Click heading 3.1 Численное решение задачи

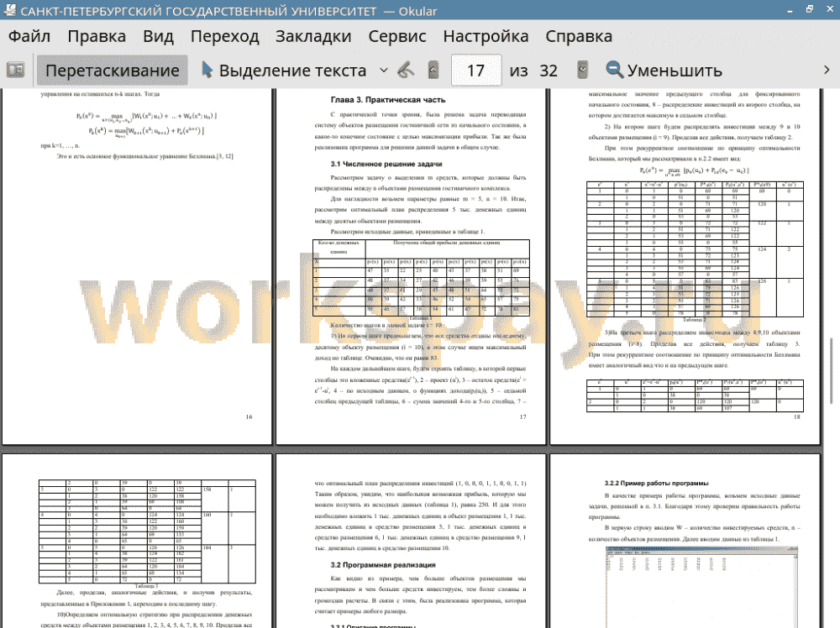pyautogui.click(x=386, y=164)
